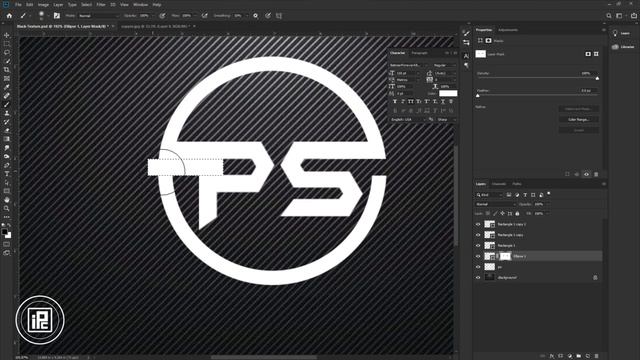Screen dimensions: 640x360
Task: Toggle layer filtering on/off switch
Action: click(x=549, y=193)
